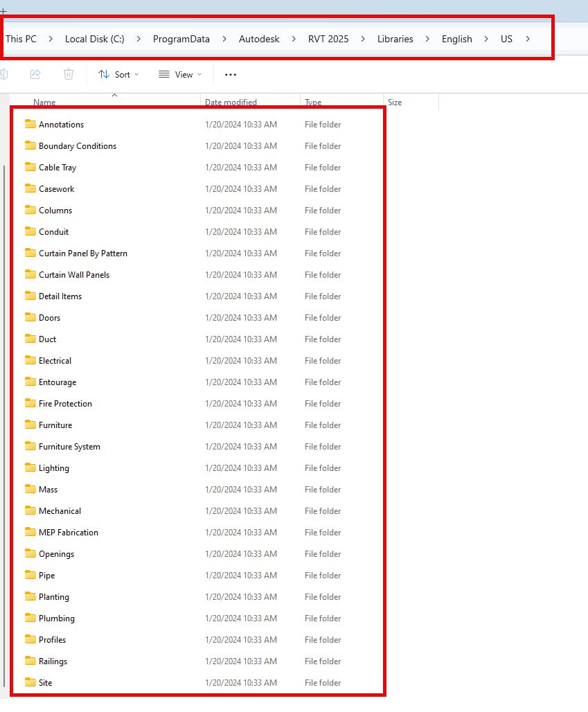Select the Mechanical folder icon

[x=30, y=511]
